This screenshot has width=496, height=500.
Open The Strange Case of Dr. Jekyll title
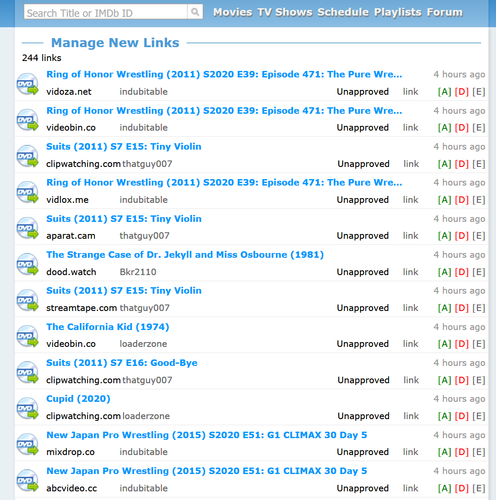coord(185,255)
